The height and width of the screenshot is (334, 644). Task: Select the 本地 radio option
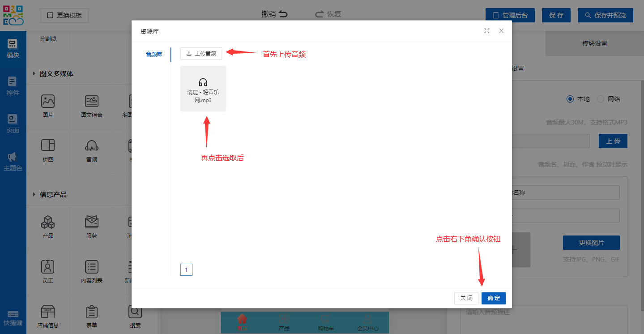click(x=570, y=99)
